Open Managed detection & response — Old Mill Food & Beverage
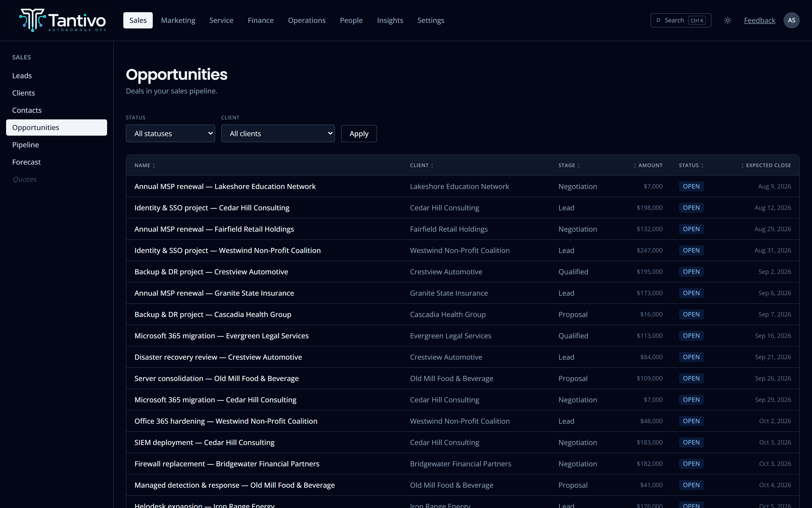This screenshot has width=812, height=508. point(234,485)
